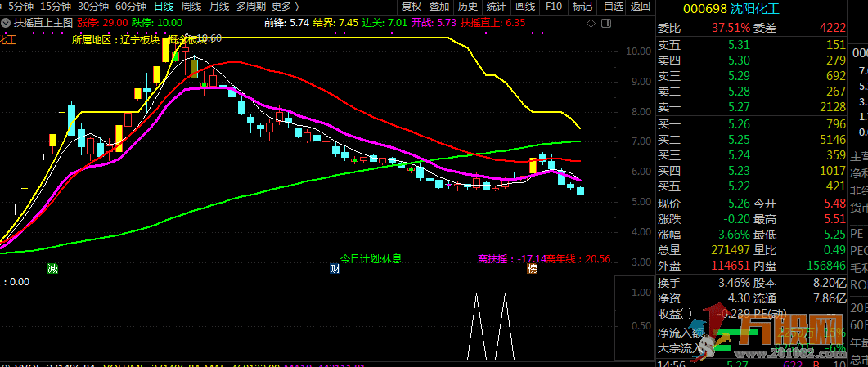The width and height of the screenshot is (868, 367).
Task: Open the F10 company info
Action: (554, 7)
